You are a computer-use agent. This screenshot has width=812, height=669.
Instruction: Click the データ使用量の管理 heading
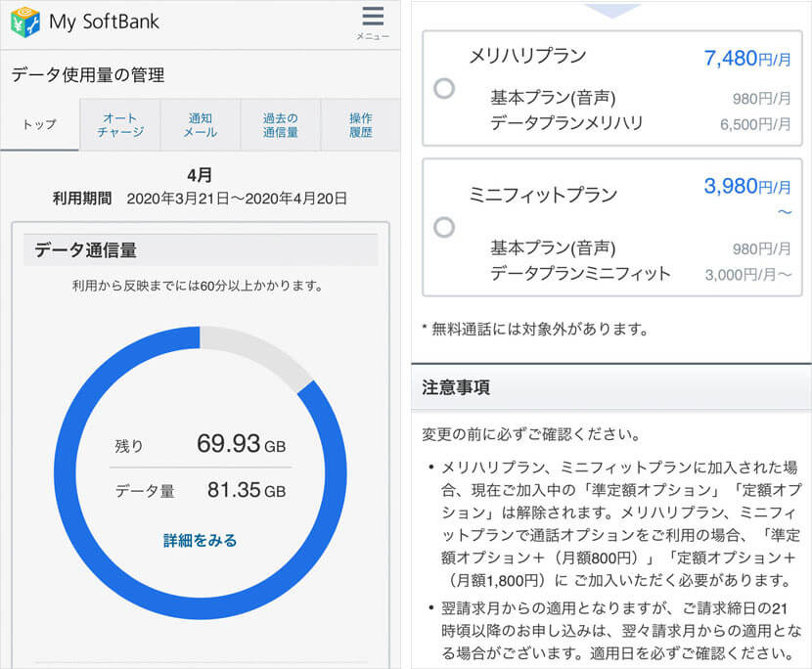click(x=87, y=74)
